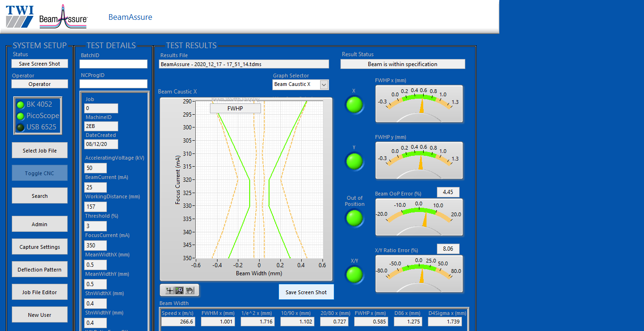
Task: Click the USB 6525 status LED
Action: click(x=20, y=127)
